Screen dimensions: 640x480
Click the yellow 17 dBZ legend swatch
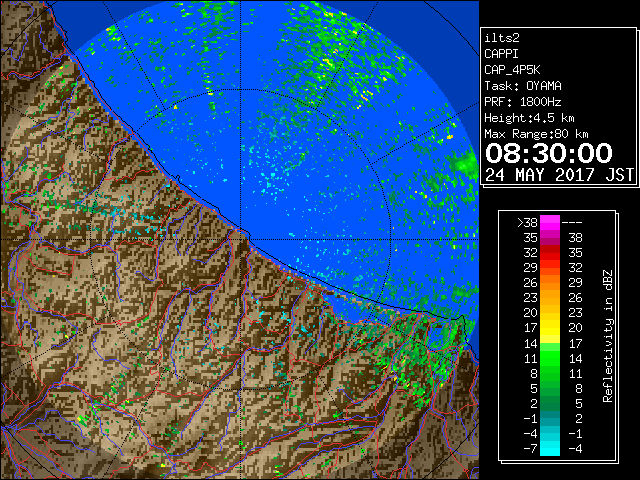tap(550, 328)
